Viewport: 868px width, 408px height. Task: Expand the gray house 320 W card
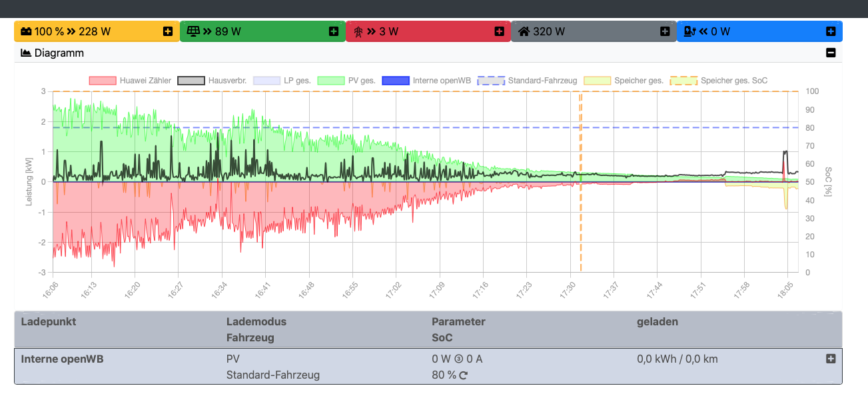(665, 31)
